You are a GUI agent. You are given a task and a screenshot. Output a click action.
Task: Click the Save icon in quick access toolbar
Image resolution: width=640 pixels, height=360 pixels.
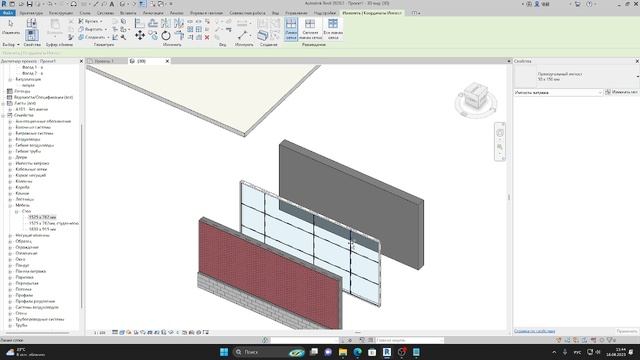pos(29,4)
